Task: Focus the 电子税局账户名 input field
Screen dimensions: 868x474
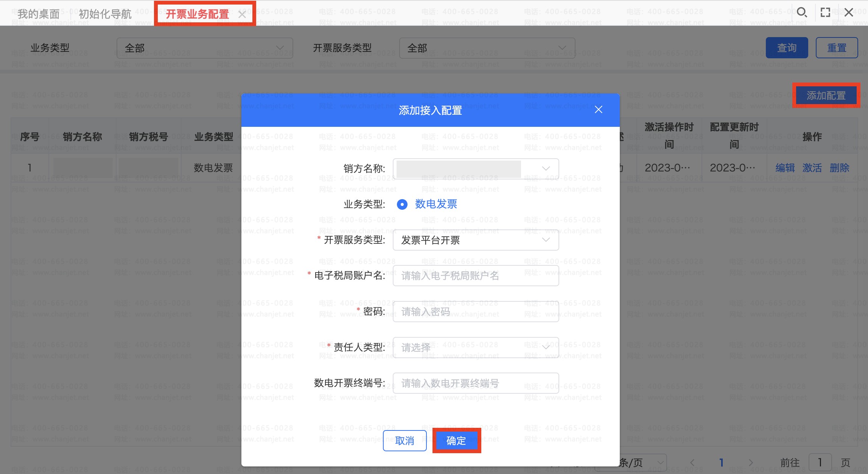Action: pyautogui.click(x=476, y=276)
